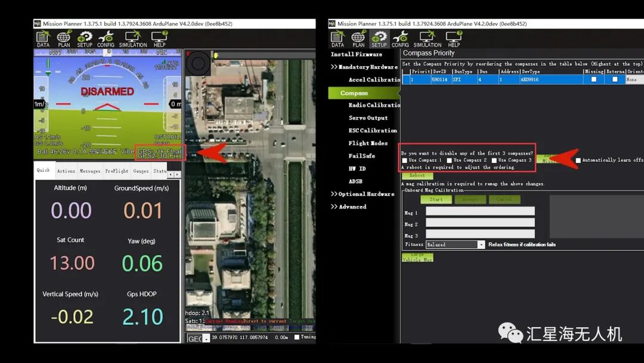Screen dimensions: 644x363
Task: Select Flight Modes in setup menu
Action: pos(368,143)
